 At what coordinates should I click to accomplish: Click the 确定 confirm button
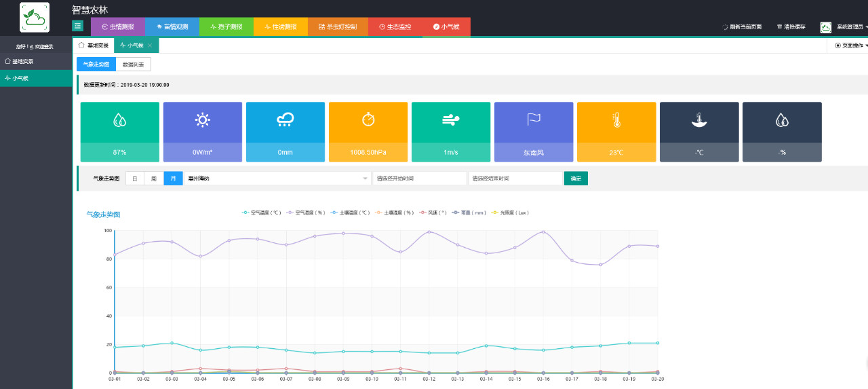[576, 179]
